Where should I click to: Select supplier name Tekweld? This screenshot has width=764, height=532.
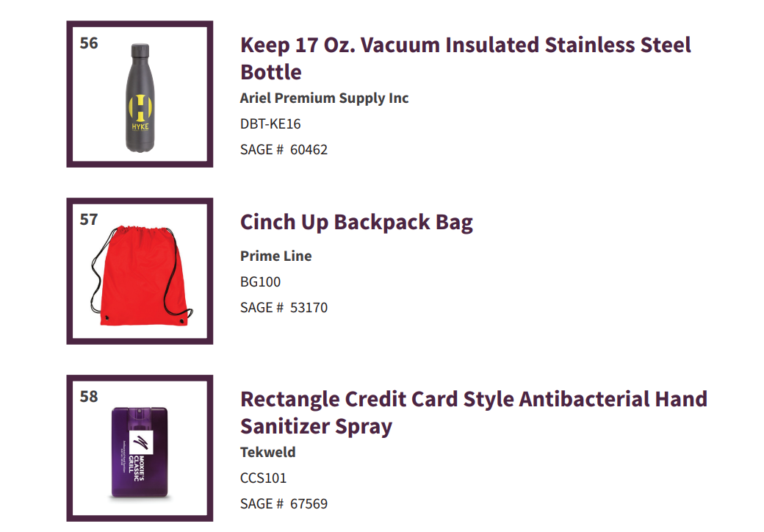tap(267, 452)
